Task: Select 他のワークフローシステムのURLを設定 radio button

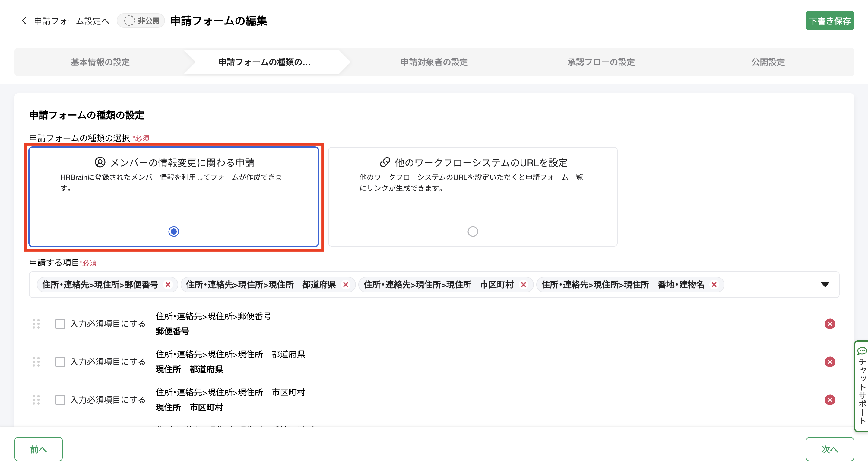Action: pos(472,231)
